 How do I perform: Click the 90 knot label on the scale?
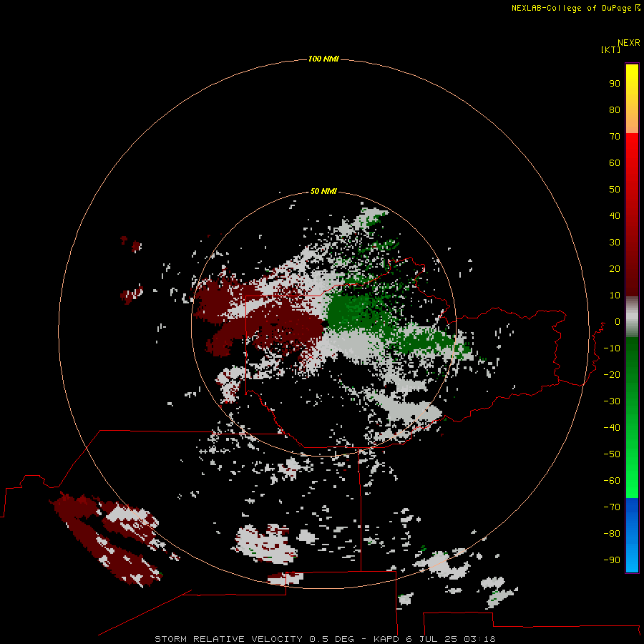click(615, 84)
